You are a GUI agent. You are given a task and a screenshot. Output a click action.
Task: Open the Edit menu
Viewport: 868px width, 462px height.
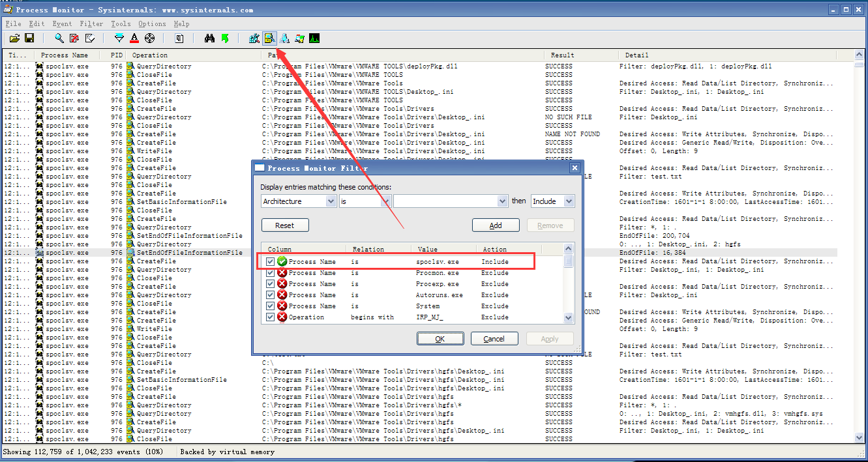click(x=37, y=23)
